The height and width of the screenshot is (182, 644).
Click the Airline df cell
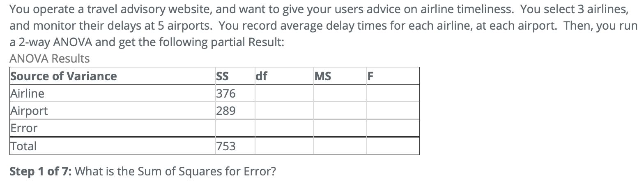pos(284,93)
